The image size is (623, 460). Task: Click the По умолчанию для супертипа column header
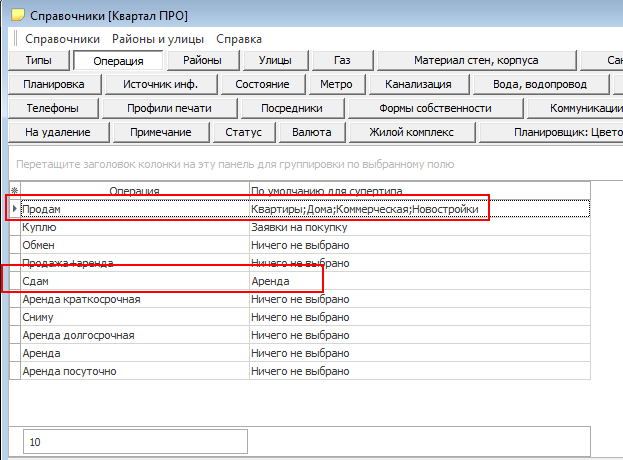(326, 190)
